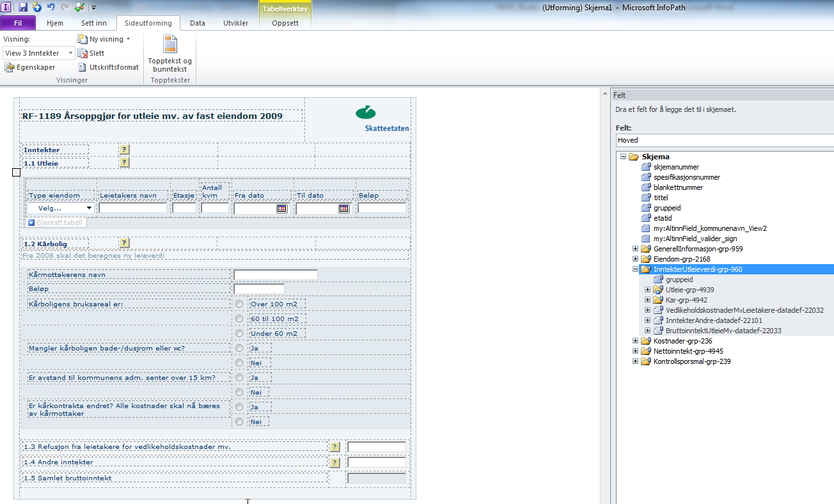
Task: Click the form checker preview icon
Action: point(79,7)
